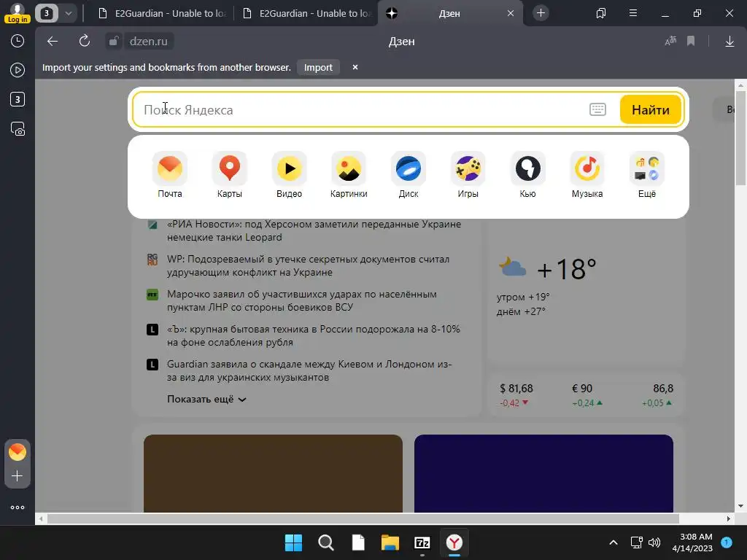This screenshot has width=747, height=560.
Task: Open Windows taskbar search
Action: pyautogui.click(x=326, y=542)
